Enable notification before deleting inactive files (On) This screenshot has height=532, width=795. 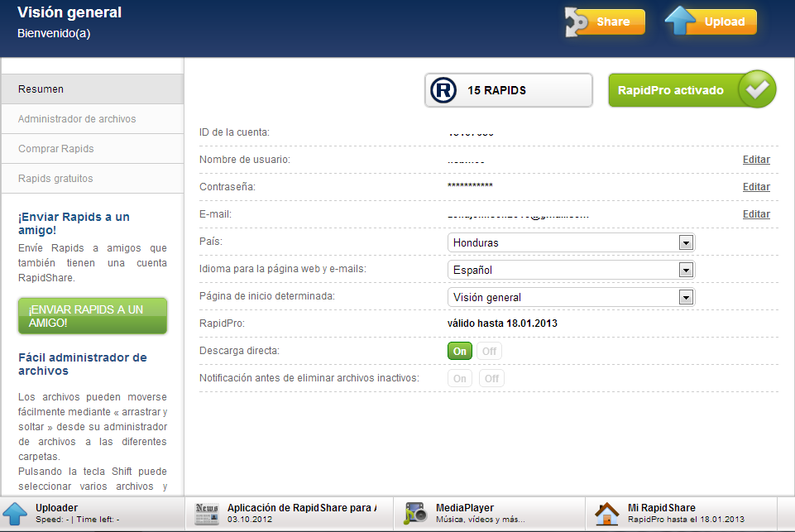click(460, 378)
